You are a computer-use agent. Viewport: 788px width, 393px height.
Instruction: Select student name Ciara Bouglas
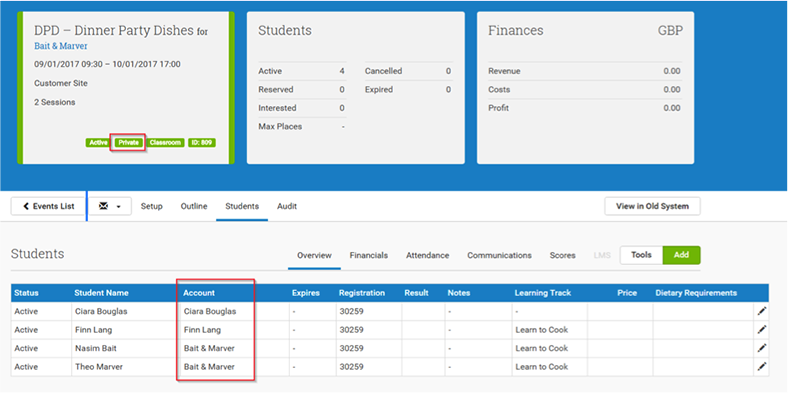[x=101, y=311]
